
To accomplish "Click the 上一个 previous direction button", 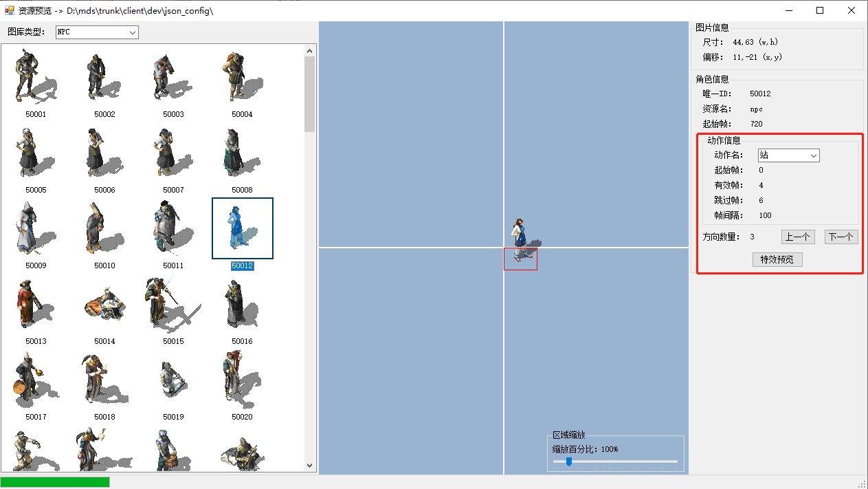I will [797, 237].
